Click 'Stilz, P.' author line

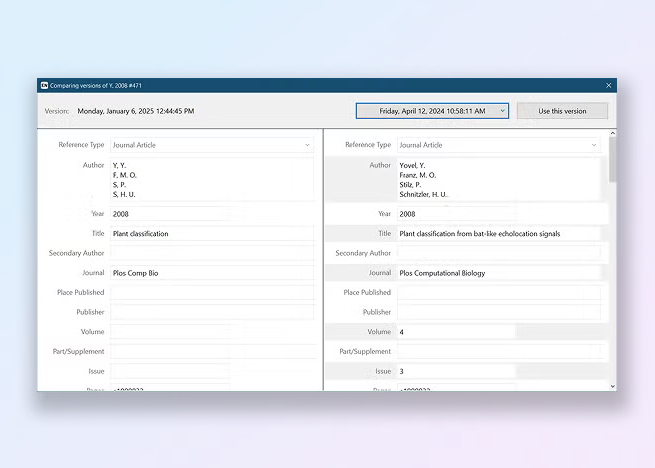410,185
